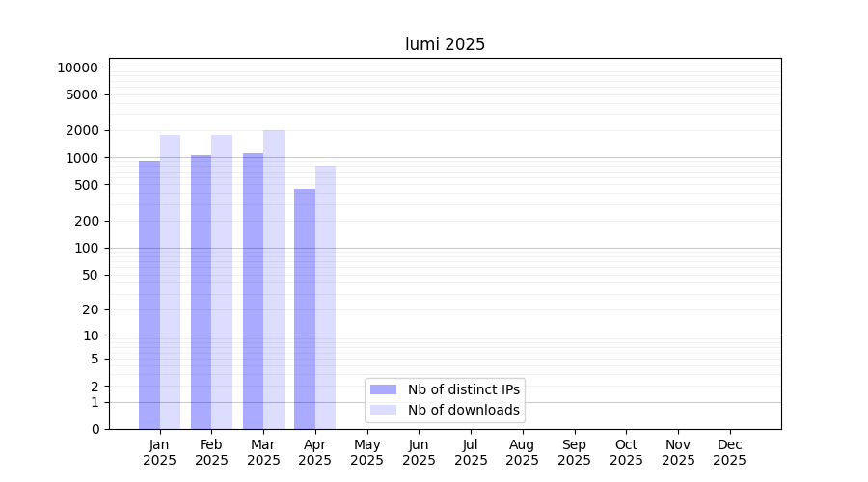Select the 0 y-axis tick label
This screenshot has width=868, height=482.
pyautogui.click(x=95, y=429)
